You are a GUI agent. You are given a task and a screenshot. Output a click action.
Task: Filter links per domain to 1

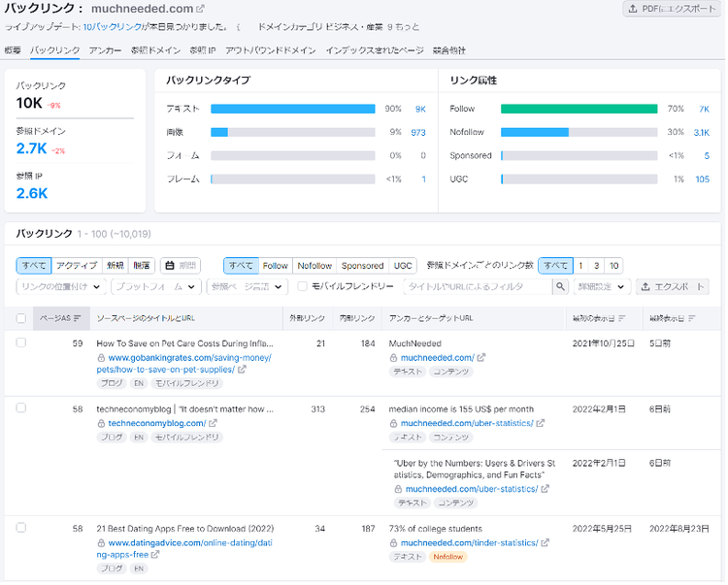point(580,266)
